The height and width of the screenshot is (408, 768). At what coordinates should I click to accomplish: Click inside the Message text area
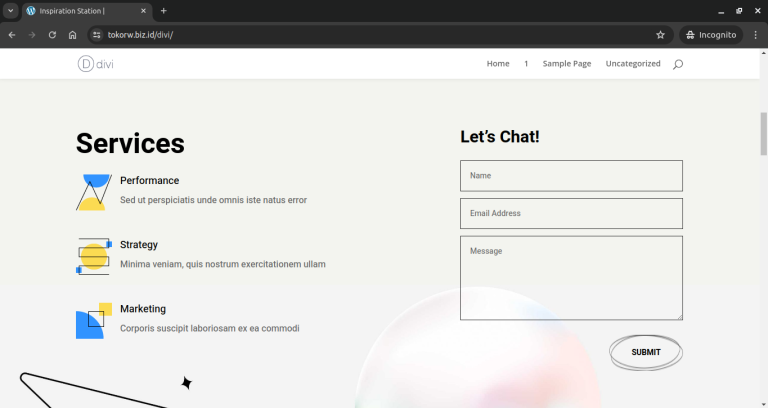click(x=571, y=278)
